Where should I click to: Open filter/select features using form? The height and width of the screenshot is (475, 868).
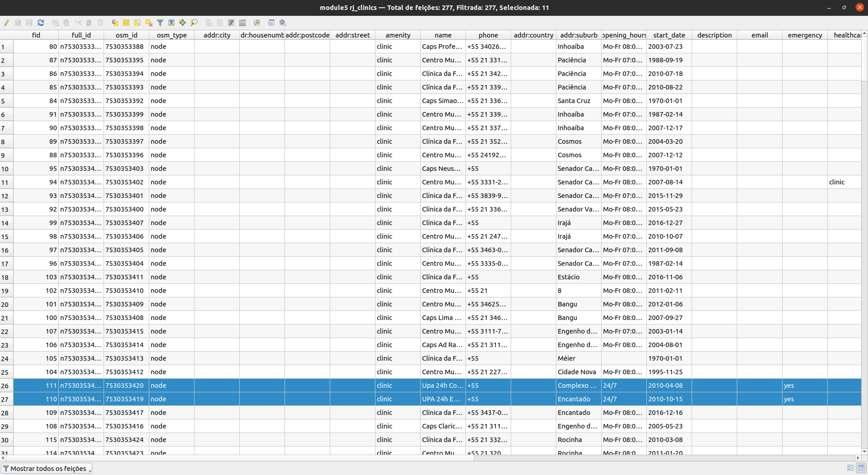click(160, 23)
